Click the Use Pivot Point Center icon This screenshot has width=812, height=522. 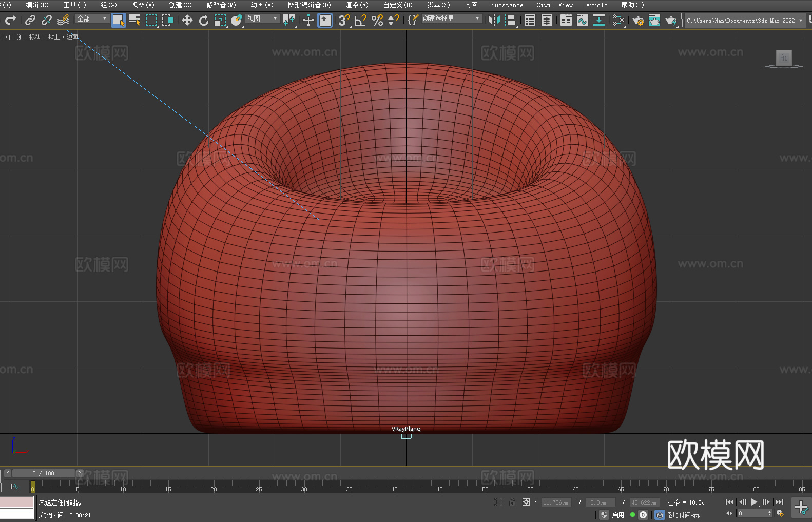(289, 20)
